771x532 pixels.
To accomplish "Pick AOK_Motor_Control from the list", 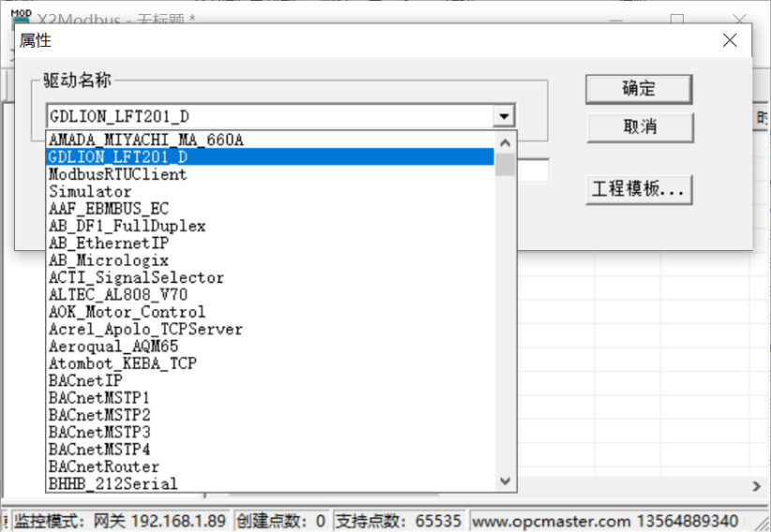I will tap(270, 312).
